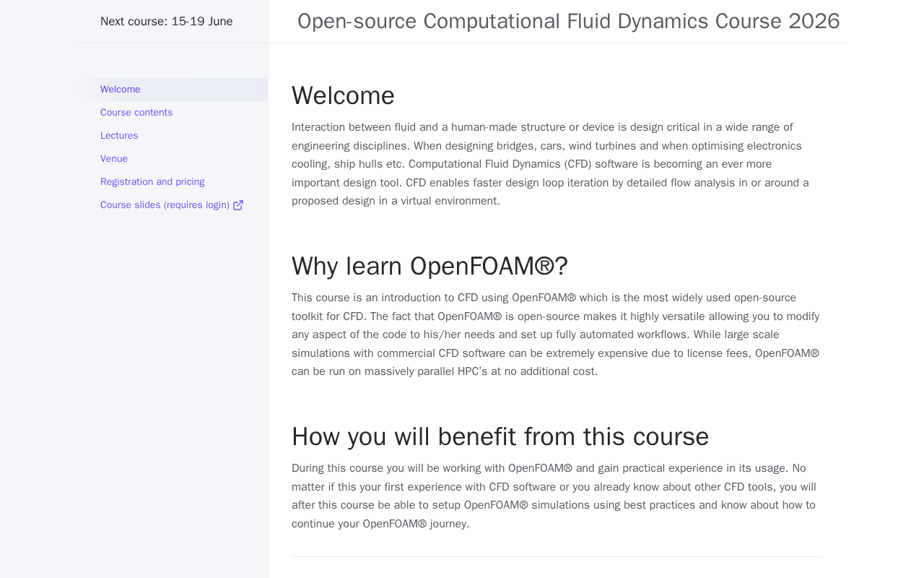Image resolution: width=924 pixels, height=578 pixels.
Task: Click paragraph starting 'This course is an introduction'
Action: tap(556, 335)
